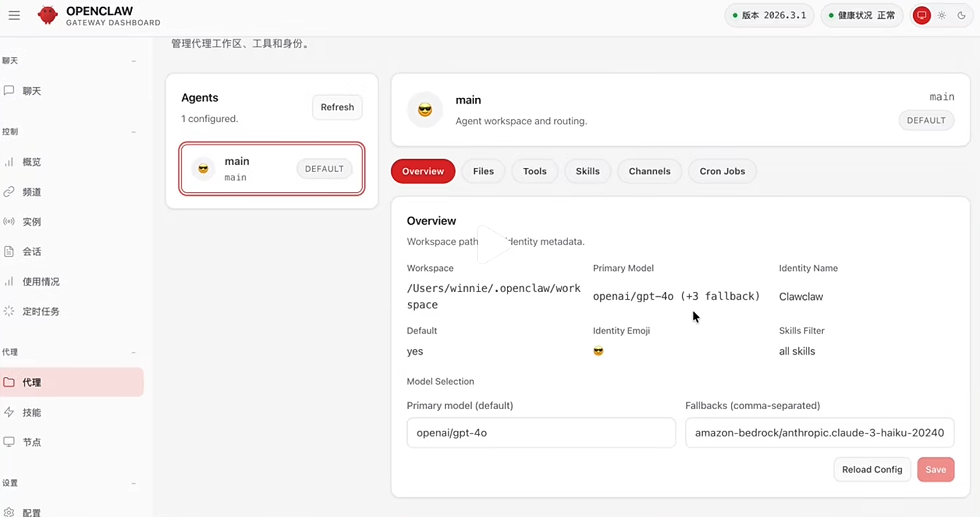980x517 pixels.
Task: Open 技能 skills in sidebar
Action: point(72,413)
